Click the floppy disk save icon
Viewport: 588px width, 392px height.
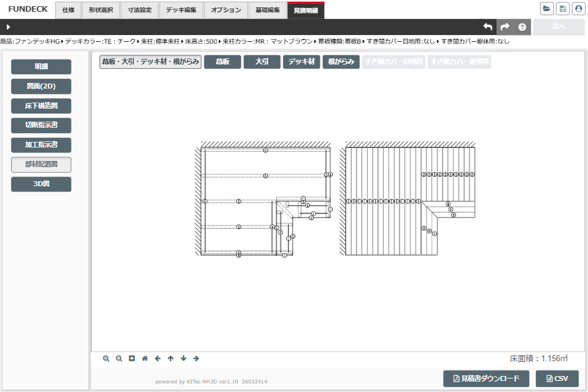562,9
